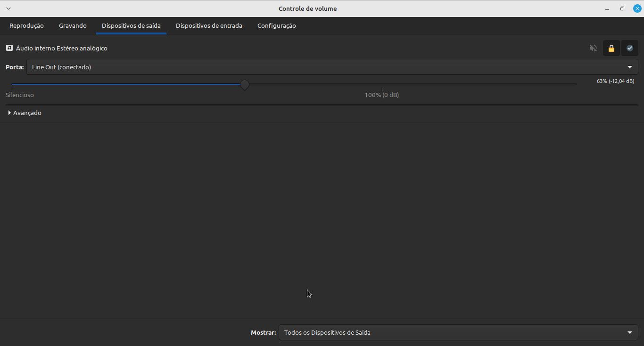644x346 pixels.
Task: Open the window menu chevron in title bar
Action: [x=8, y=8]
